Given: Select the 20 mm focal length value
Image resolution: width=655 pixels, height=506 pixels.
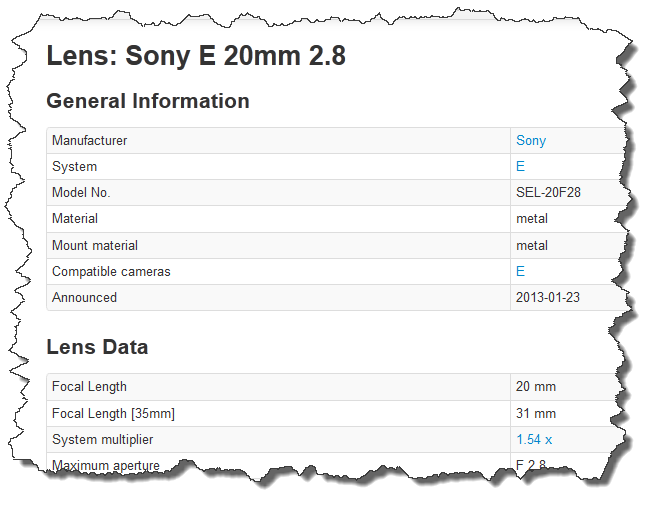Looking at the screenshot, I should pos(536,386).
